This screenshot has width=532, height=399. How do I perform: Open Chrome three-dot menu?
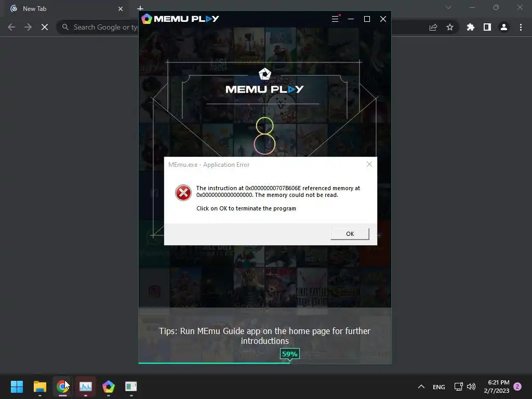click(521, 27)
